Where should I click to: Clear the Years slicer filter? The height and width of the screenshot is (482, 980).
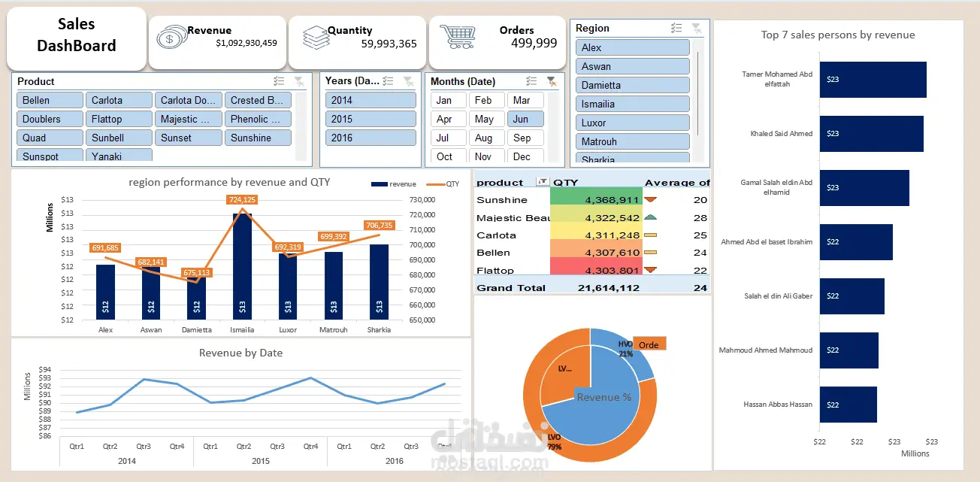coord(408,81)
